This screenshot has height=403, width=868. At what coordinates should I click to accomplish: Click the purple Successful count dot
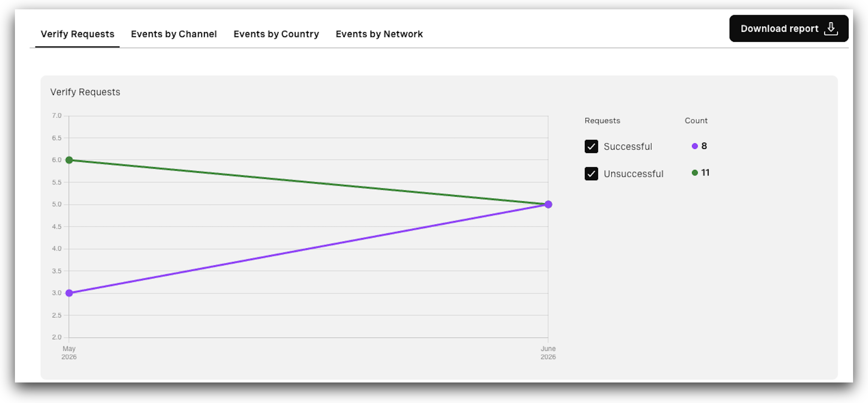click(695, 146)
